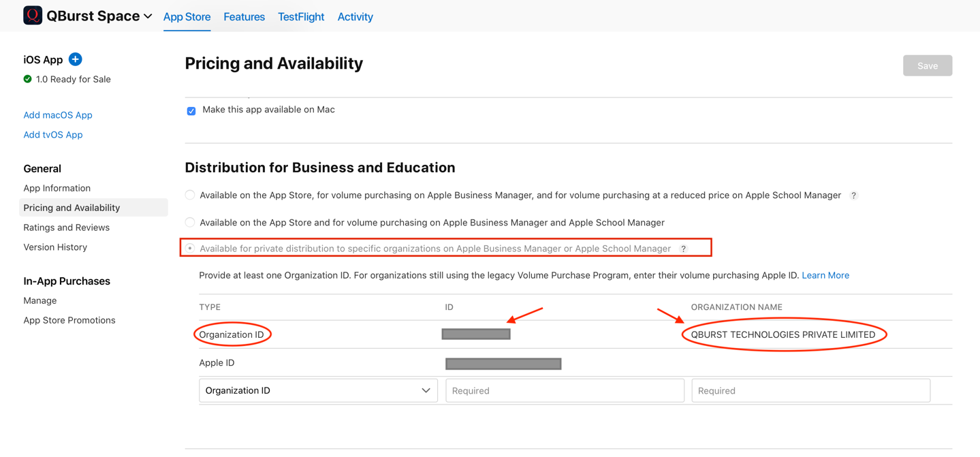980x457 pixels.
Task: Open the help icon beside reduced price option
Action: point(853,195)
